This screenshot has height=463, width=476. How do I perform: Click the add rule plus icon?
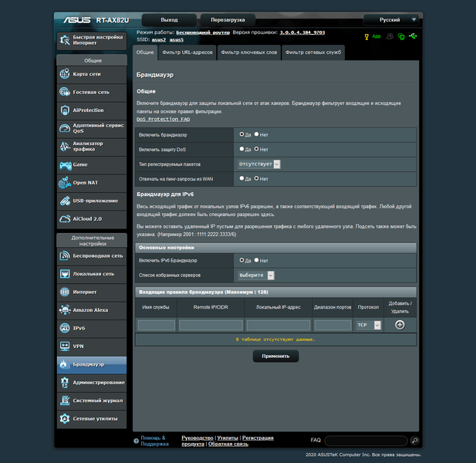(400, 325)
